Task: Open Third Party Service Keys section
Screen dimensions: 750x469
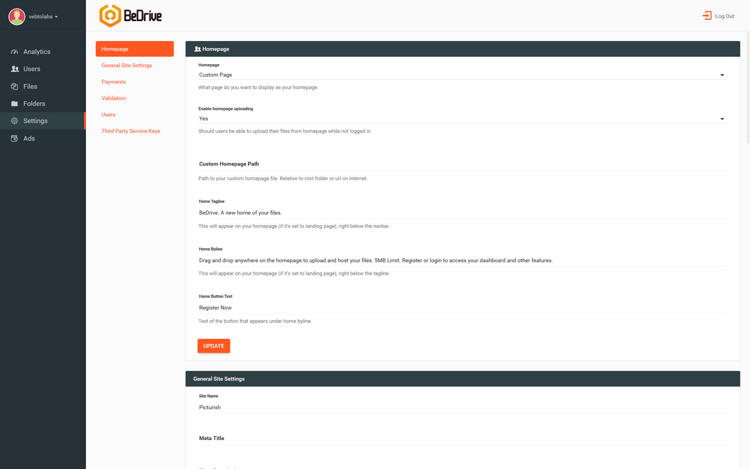Action: pyautogui.click(x=131, y=131)
